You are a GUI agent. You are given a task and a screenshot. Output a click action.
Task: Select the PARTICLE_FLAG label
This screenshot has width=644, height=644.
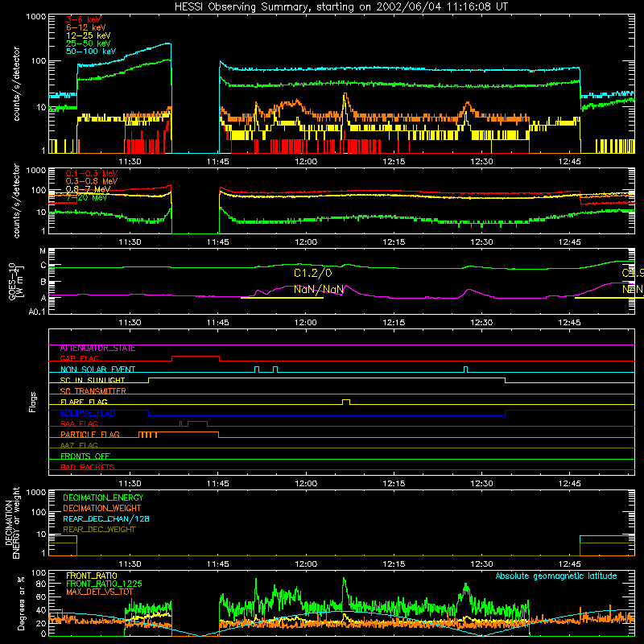90,435
